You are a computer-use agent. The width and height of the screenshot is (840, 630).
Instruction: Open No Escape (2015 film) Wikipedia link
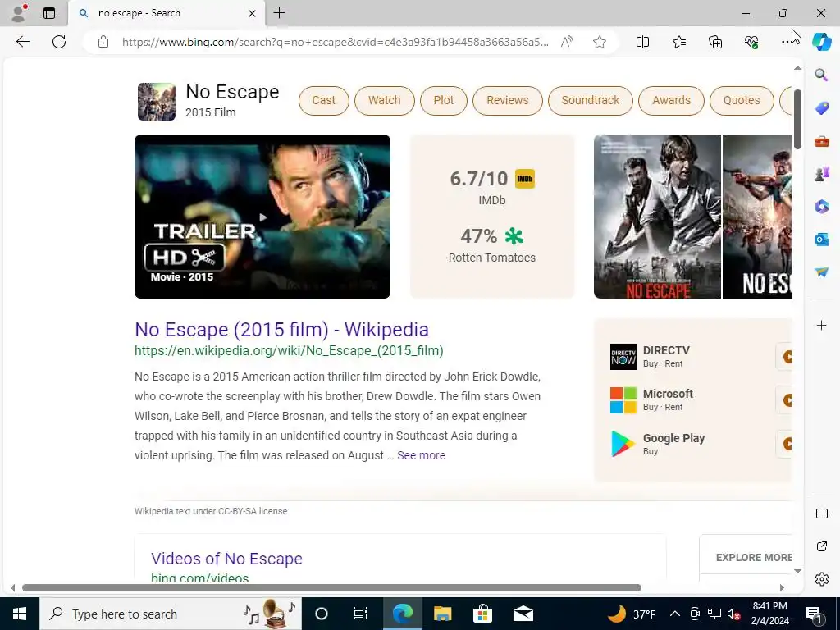coord(282,330)
